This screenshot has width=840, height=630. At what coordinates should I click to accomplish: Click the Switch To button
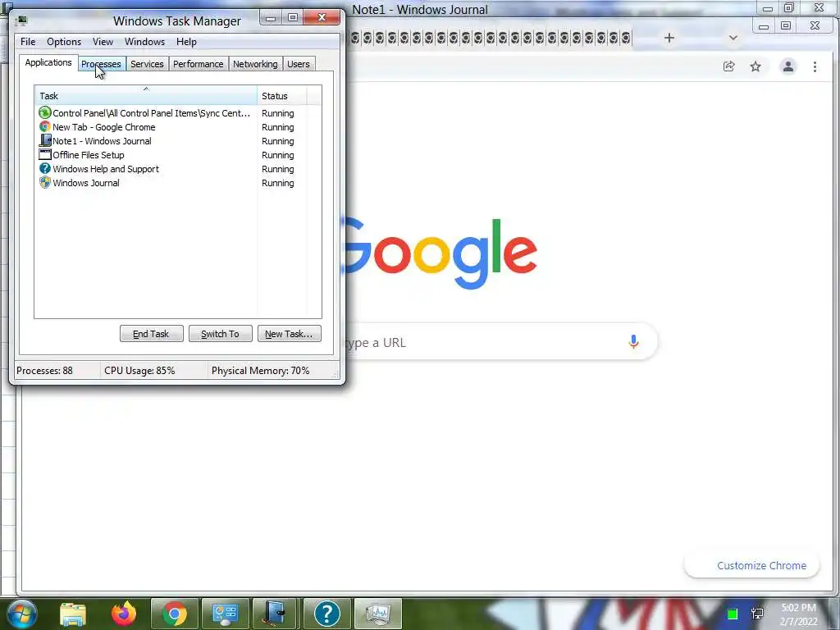click(220, 333)
